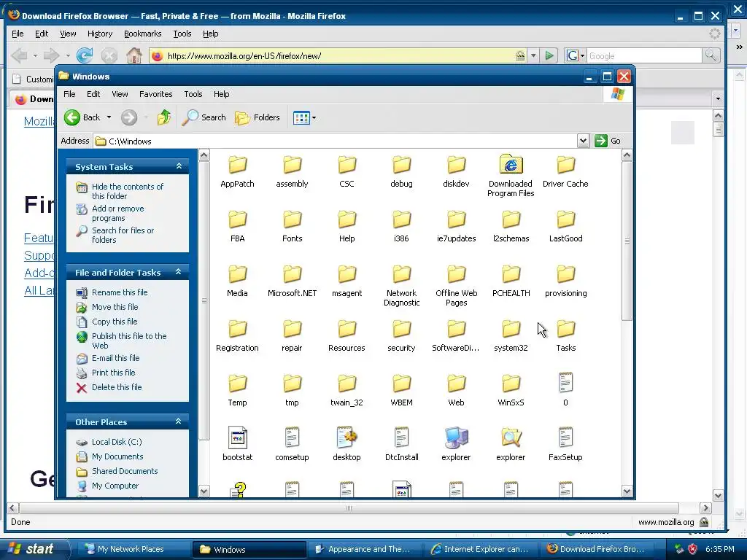Click the Firefox Go arrow next to URL
Image resolution: width=747 pixels, height=560 pixels.
pos(549,55)
